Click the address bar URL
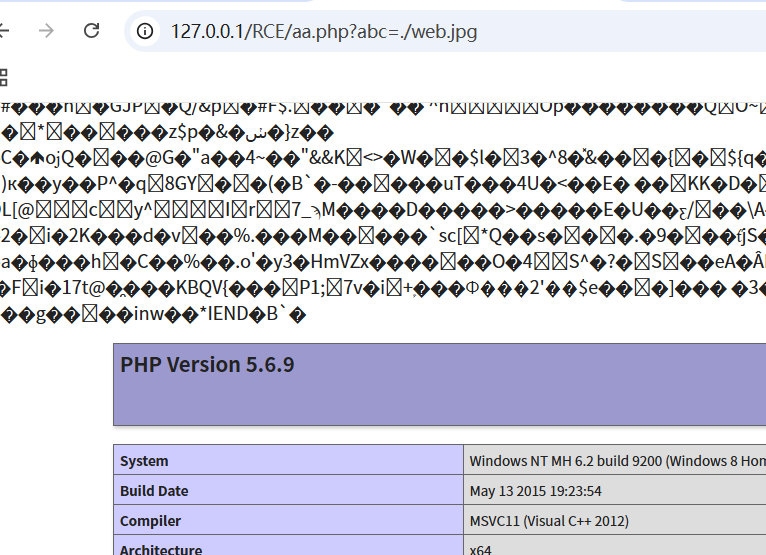 [324, 32]
